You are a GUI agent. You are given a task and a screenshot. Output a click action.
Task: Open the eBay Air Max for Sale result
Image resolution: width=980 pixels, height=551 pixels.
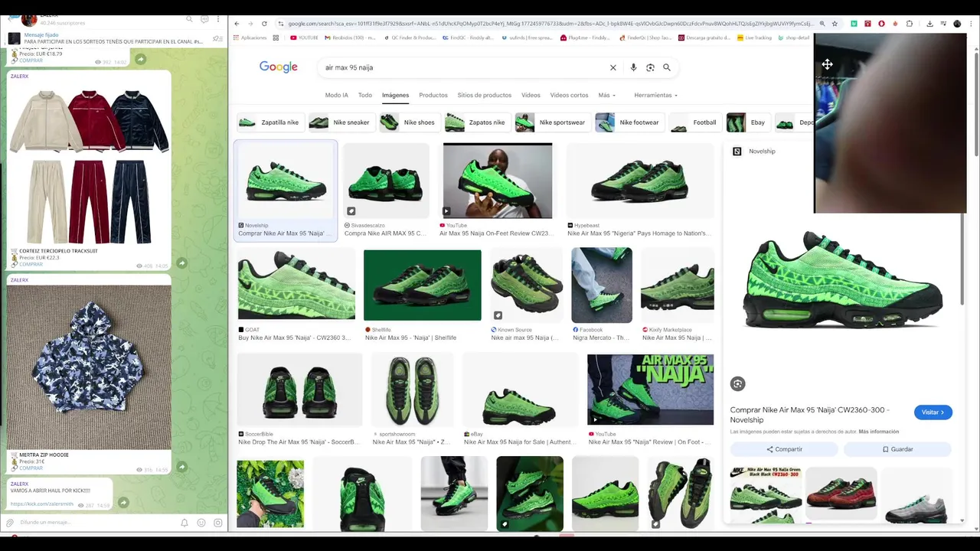tap(521, 390)
